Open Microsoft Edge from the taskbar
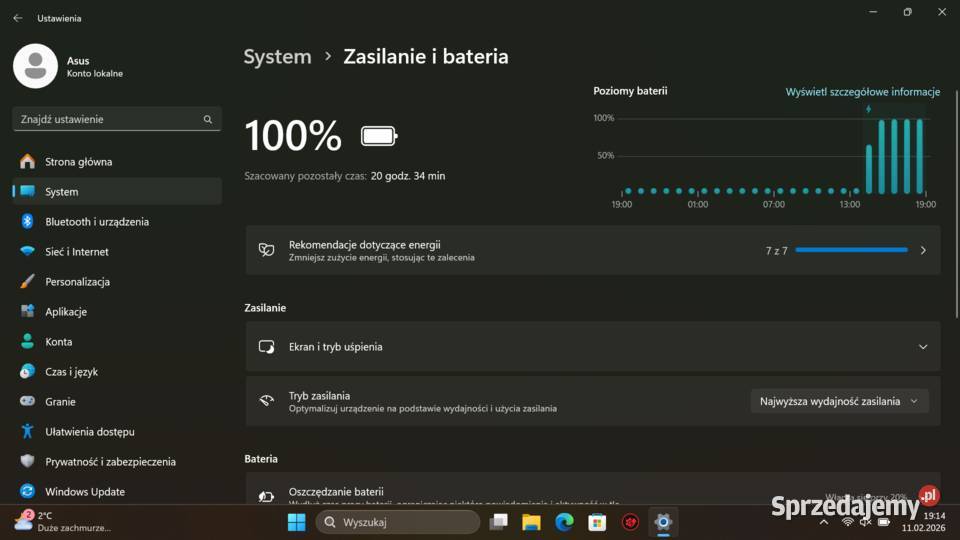 click(x=564, y=522)
